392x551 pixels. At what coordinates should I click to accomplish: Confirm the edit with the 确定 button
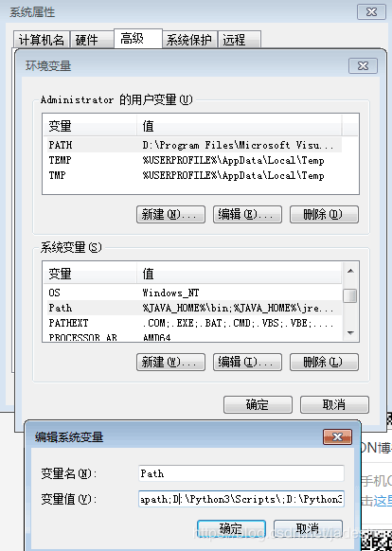click(231, 528)
